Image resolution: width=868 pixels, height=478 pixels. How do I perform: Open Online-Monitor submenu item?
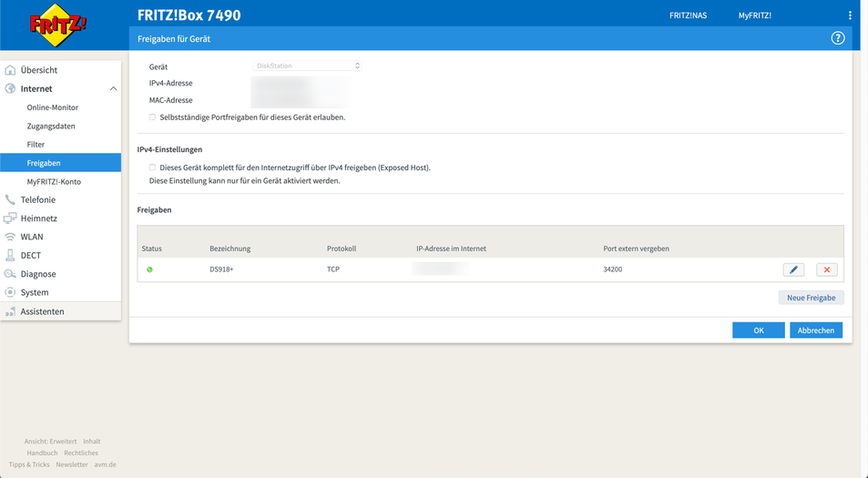(53, 107)
